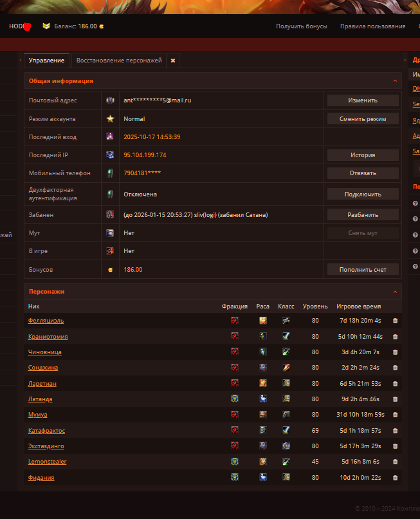The height and width of the screenshot is (519, 420).
Task: Click the star icon beside Режим аккаунта
Action: point(110,119)
